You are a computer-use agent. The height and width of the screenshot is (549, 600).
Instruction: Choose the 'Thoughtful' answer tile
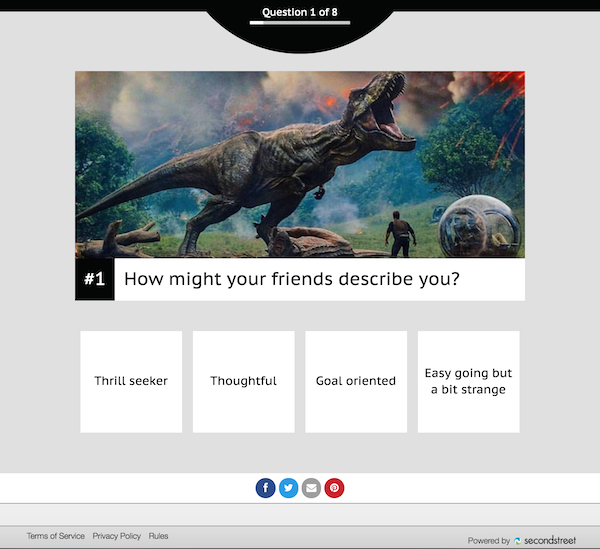243,382
